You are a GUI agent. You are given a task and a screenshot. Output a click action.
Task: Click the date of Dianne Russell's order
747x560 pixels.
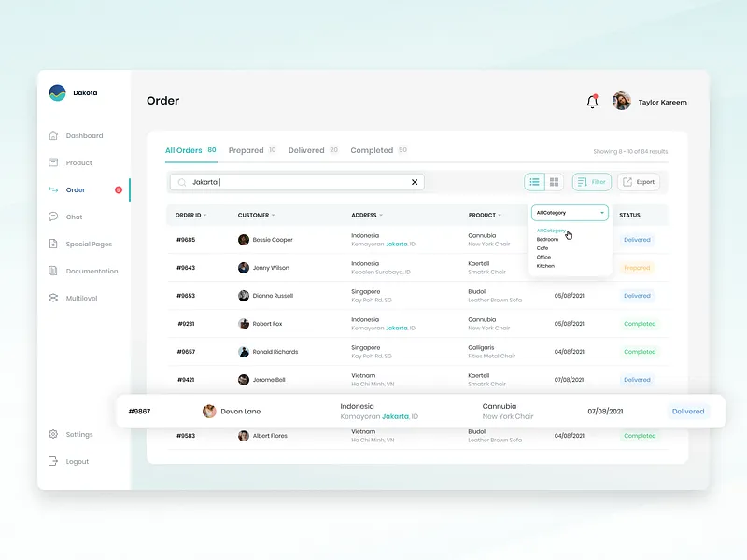pos(569,296)
